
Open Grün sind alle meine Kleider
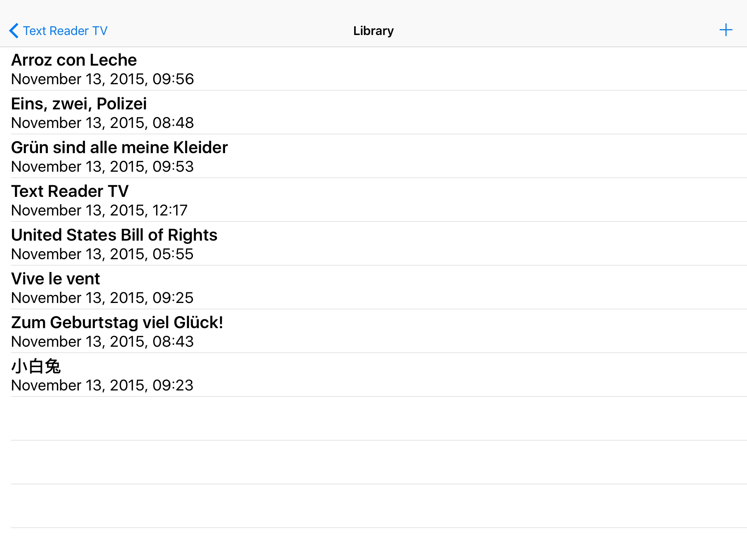[119, 148]
